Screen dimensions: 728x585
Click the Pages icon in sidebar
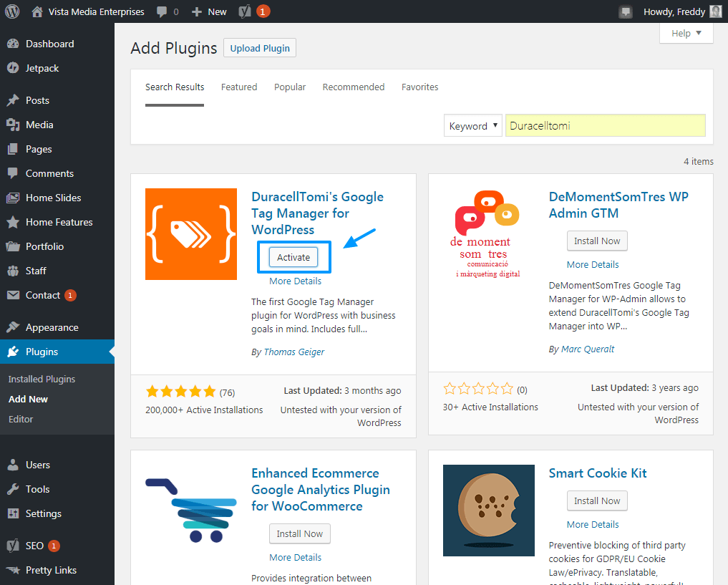pyautogui.click(x=13, y=149)
